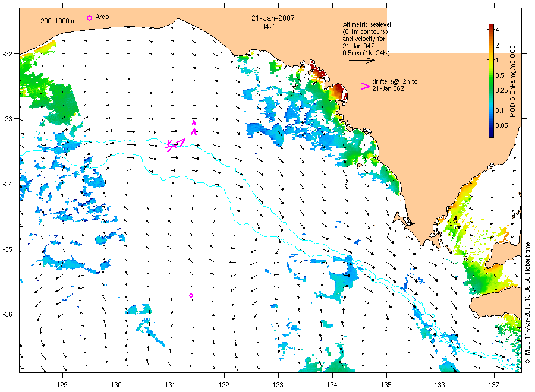Click the magenta drifter legend arrowhead
535x392 pixels.
pyautogui.click(x=366, y=86)
